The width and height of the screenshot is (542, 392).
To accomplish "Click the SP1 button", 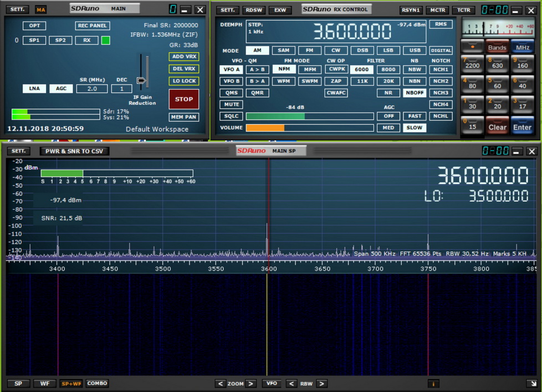I will point(34,40).
